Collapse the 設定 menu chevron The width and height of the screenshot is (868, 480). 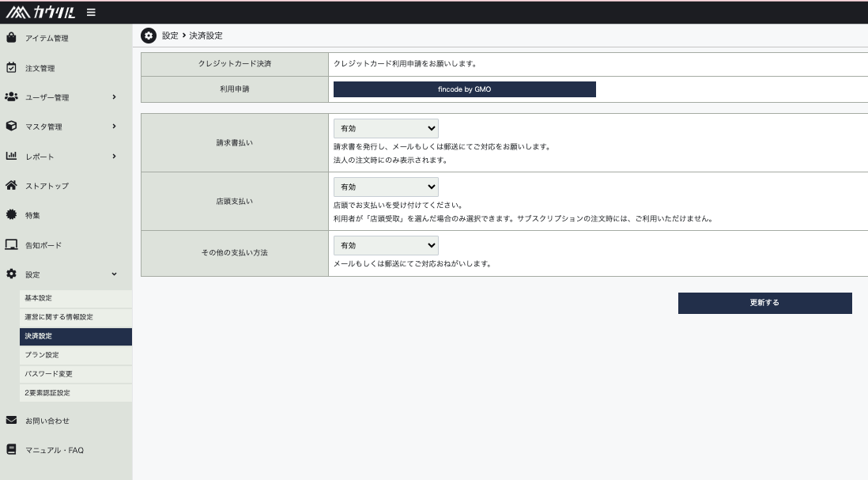[x=114, y=274]
